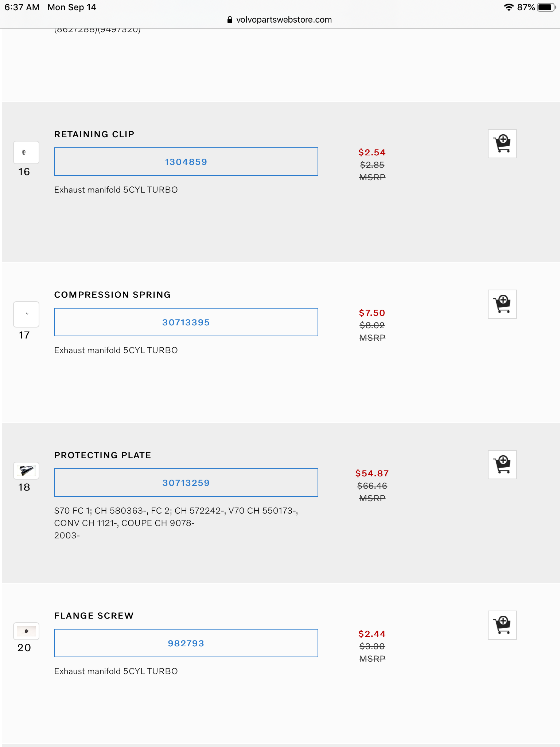
Task: Open part number 30713395 link
Action: (x=186, y=322)
